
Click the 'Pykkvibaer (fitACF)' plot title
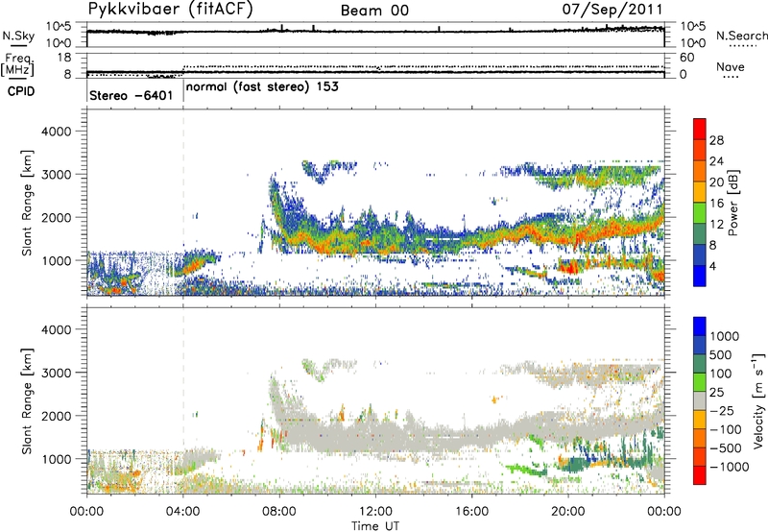tap(171, 10)
